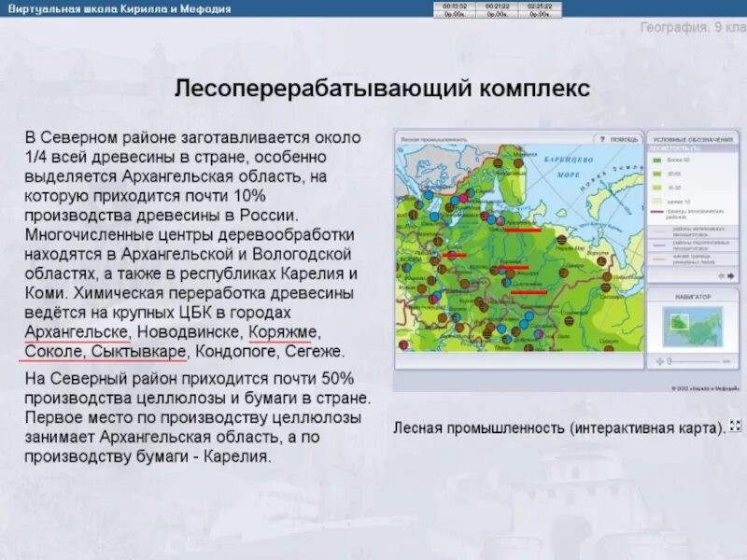This screenshot has width=747, height=560.
Task: Click the 'БАРЕНЦЕВО МОРЕ' label on the map
Action: point(569,167)
